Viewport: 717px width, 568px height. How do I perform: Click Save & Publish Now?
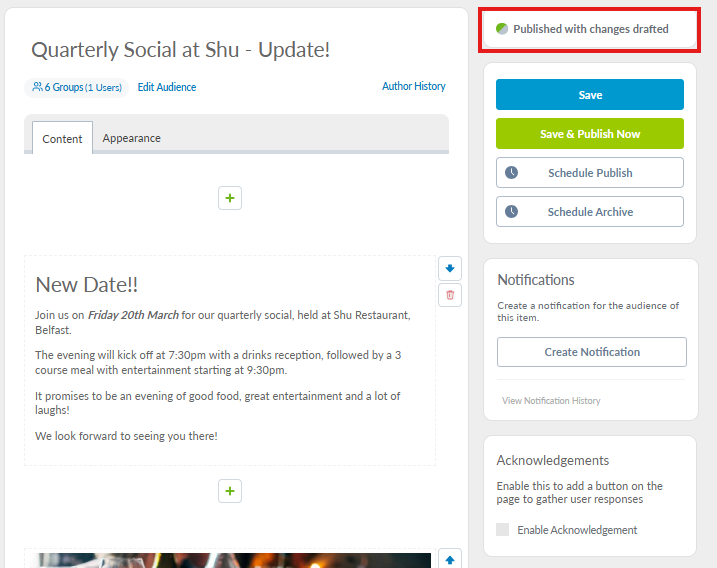[590, 134]
